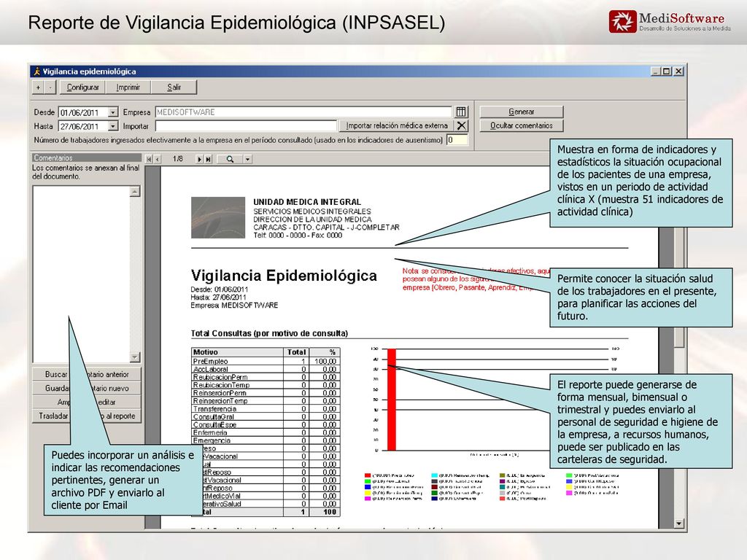Screen dimensions: 747x560
Task: Click the Hasta date field
Action: click(x=83, y=126)
